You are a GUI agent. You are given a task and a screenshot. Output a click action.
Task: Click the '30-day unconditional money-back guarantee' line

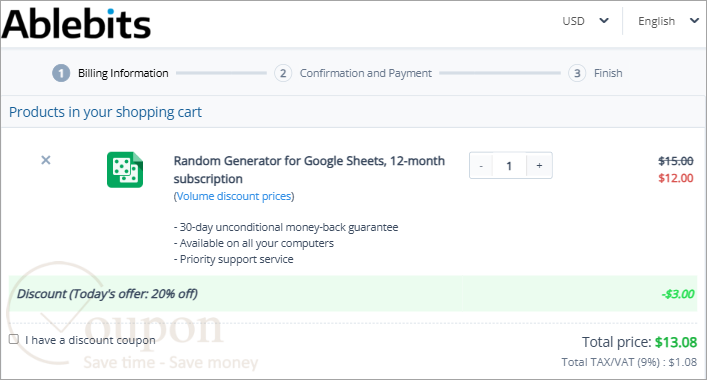coord(286,227)
